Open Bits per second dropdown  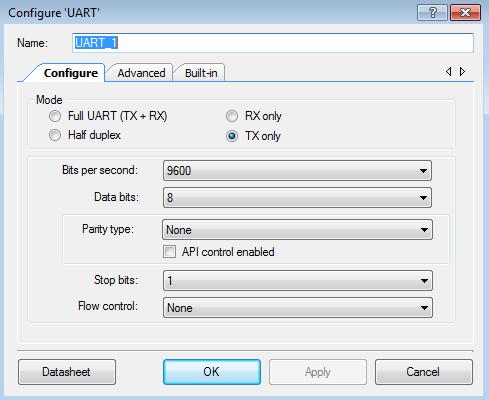(x=297, y=171)
